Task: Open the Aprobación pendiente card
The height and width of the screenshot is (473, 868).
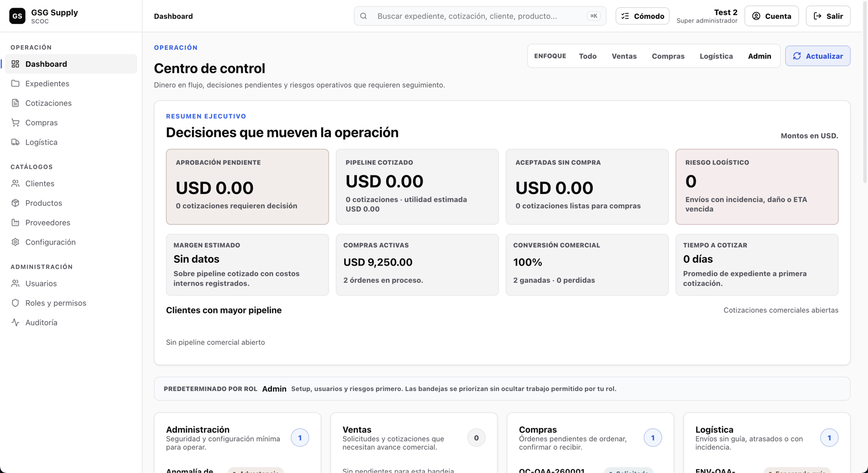Action: 247,187
